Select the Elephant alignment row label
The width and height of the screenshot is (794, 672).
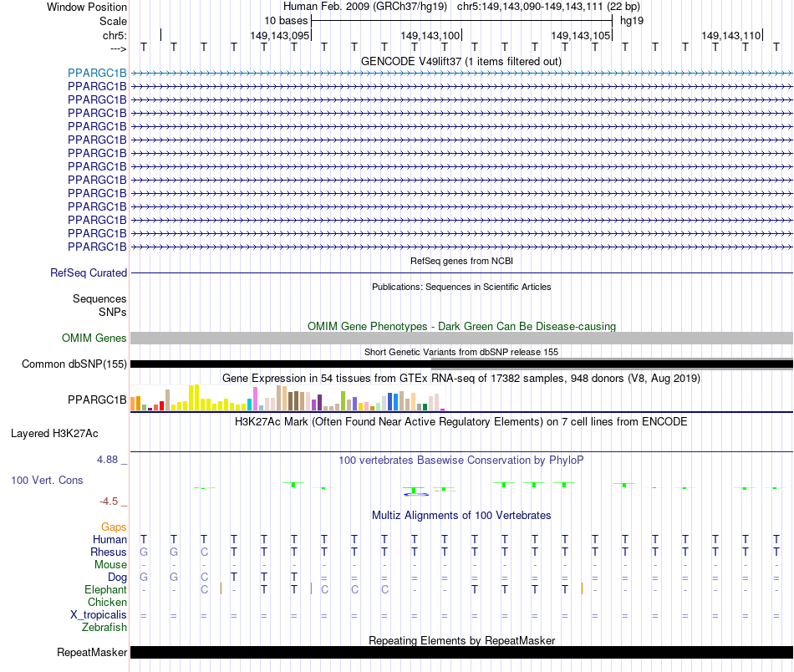pyautogui.click(x=106, y=590)
